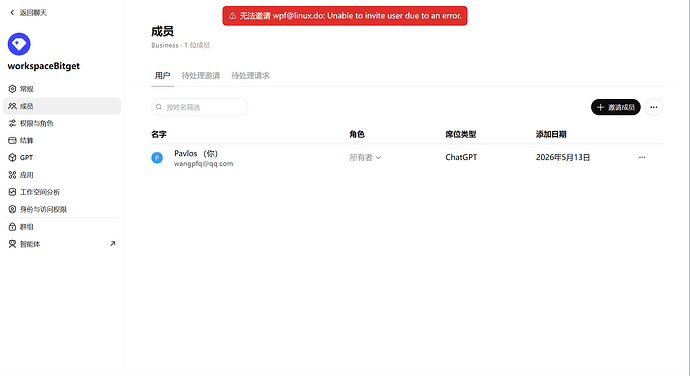
Task: Open 所有者 role dropdown for Pavlos
Action: (x=365, y=157)
